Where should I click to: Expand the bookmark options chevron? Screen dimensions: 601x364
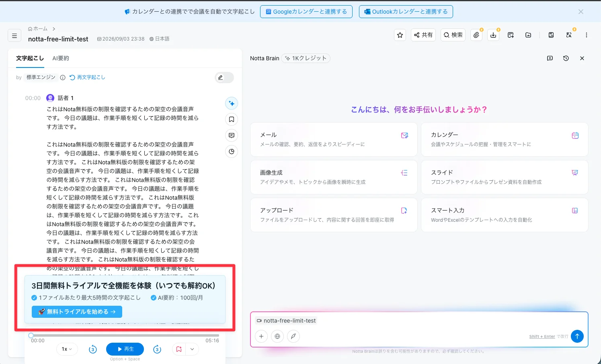tap(192, 349)
